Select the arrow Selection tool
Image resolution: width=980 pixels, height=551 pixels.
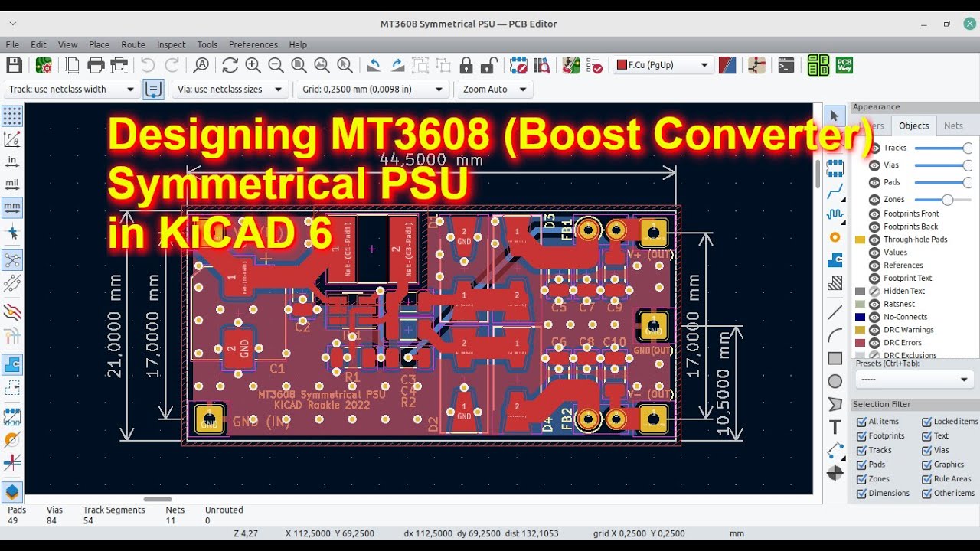point(835,116)
